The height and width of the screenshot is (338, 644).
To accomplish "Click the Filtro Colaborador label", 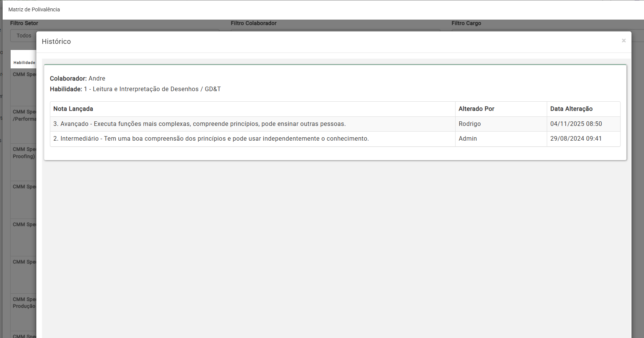I will tap(254, 23).
